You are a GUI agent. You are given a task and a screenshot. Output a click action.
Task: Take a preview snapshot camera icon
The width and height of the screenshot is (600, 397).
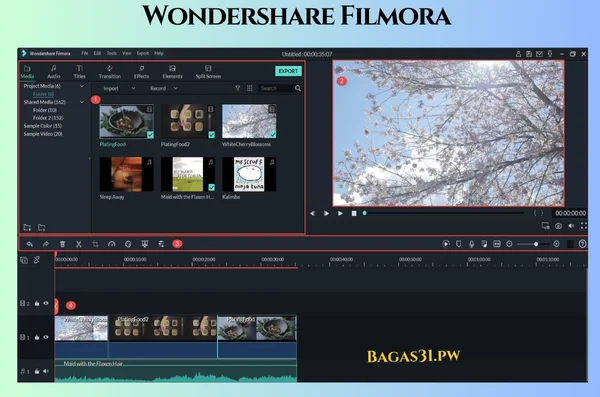tap(558, 226)
